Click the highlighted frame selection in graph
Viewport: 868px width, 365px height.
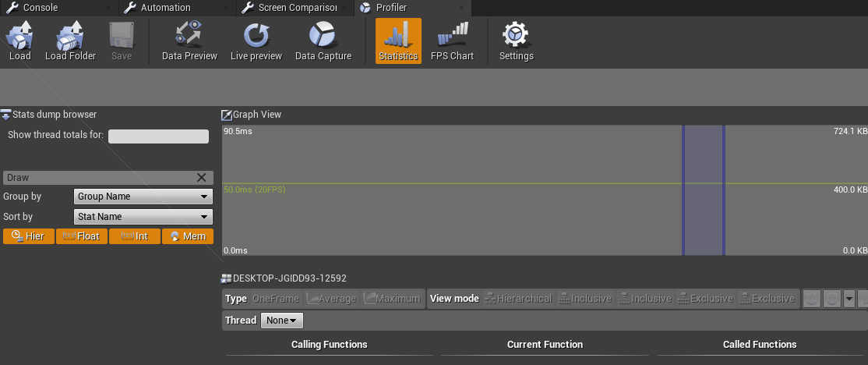click(x=704, y=190)
